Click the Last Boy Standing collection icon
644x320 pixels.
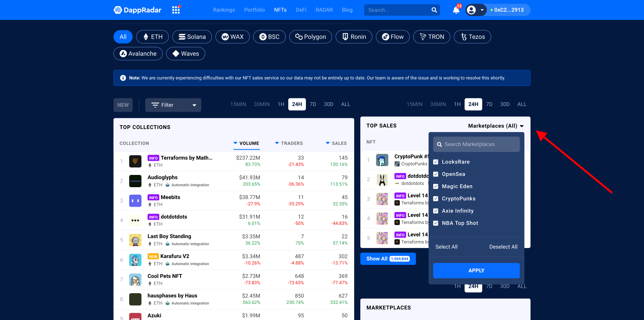[x=135, y=240]
